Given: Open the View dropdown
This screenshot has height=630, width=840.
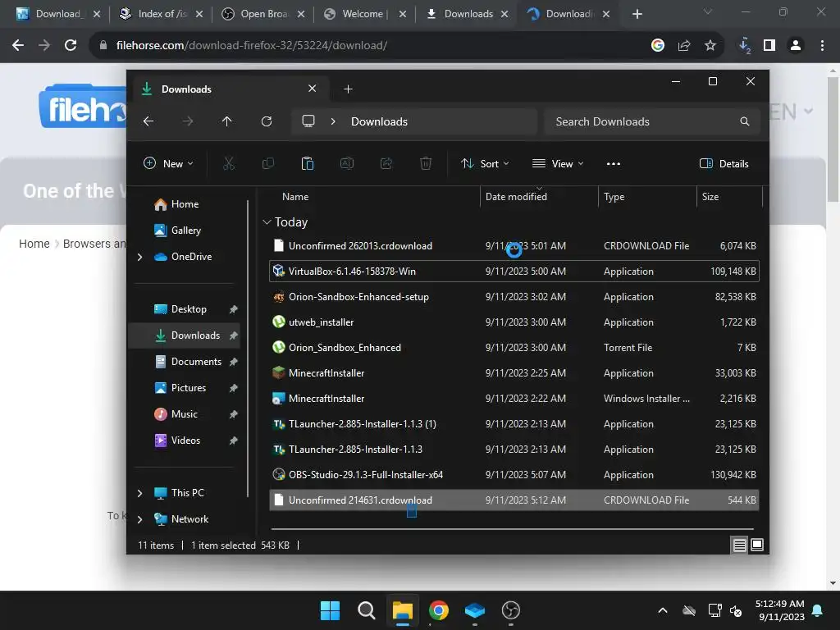Looking at the screenshot, I should [x=558, y=163].
